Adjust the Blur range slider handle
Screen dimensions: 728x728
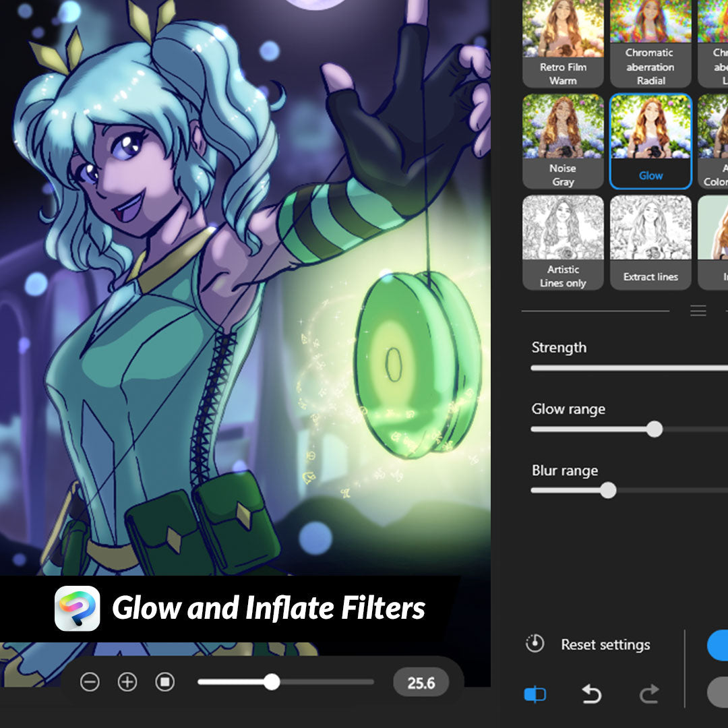pyautogui.click(x=608, y=490)
